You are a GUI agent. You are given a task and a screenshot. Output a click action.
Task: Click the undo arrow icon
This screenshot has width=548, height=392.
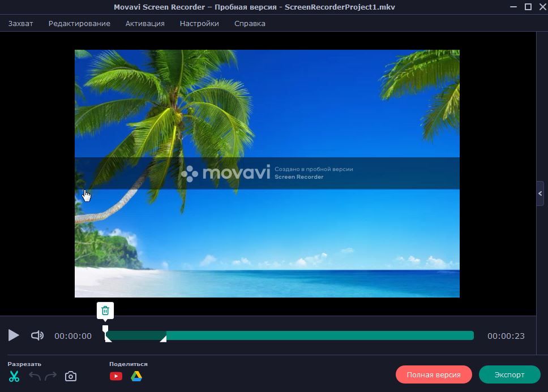click(35, 376)
